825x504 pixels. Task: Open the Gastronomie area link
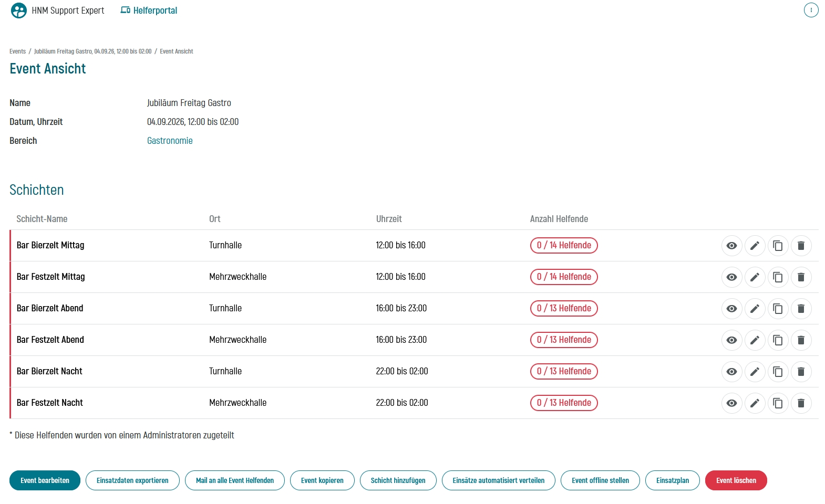coord(170,141)
